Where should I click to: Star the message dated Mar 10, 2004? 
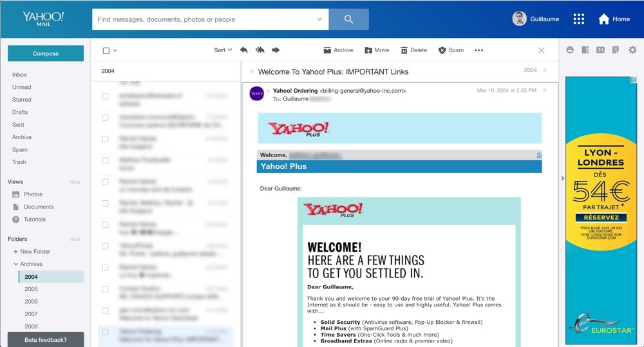pos(544,90)
